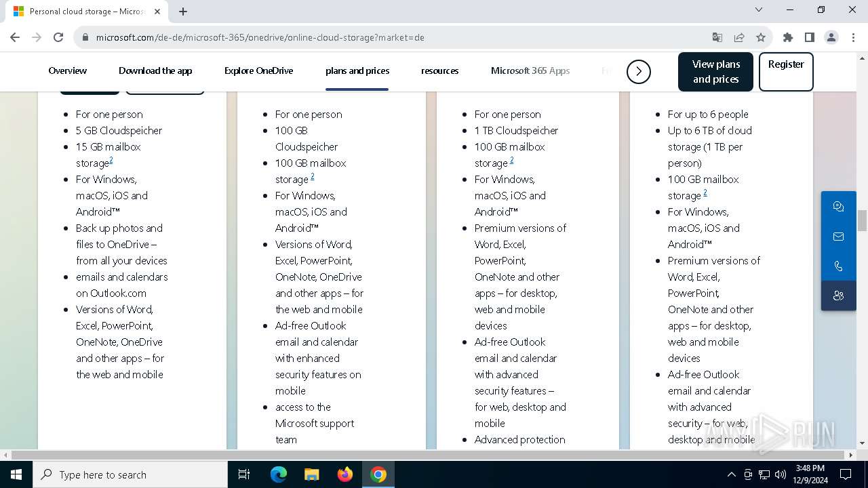
Task: Expand the tab search dropdown arrow
Action: point(759,9)
